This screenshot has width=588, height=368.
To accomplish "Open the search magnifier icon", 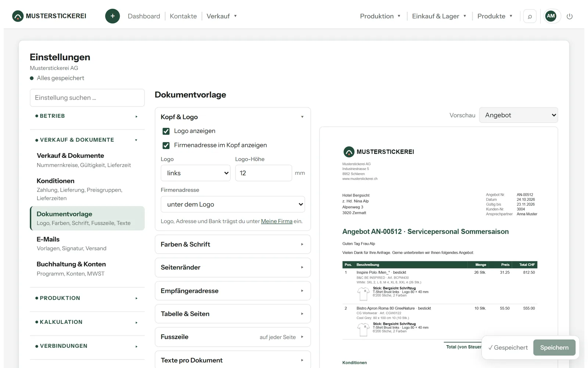I will [530, 16].
